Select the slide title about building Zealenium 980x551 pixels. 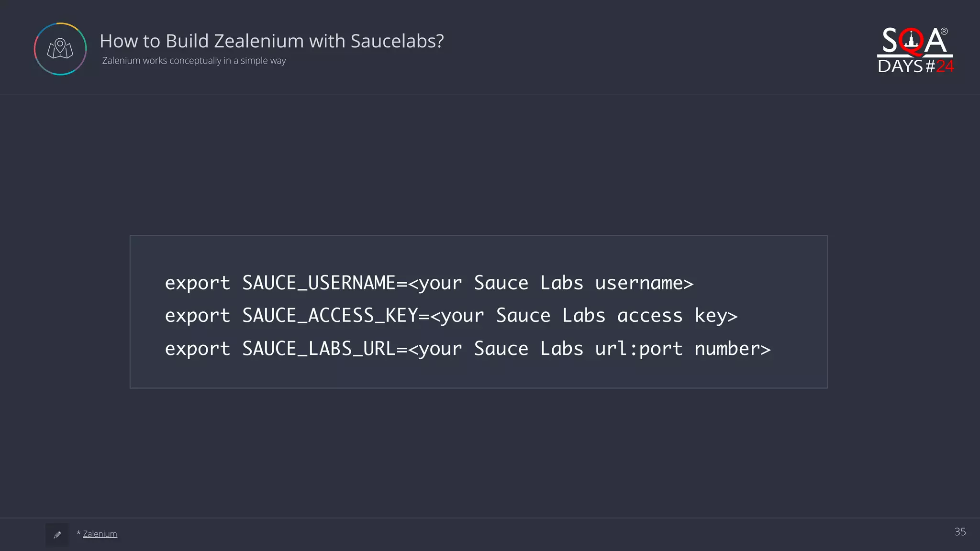click(x=271, y=41)
